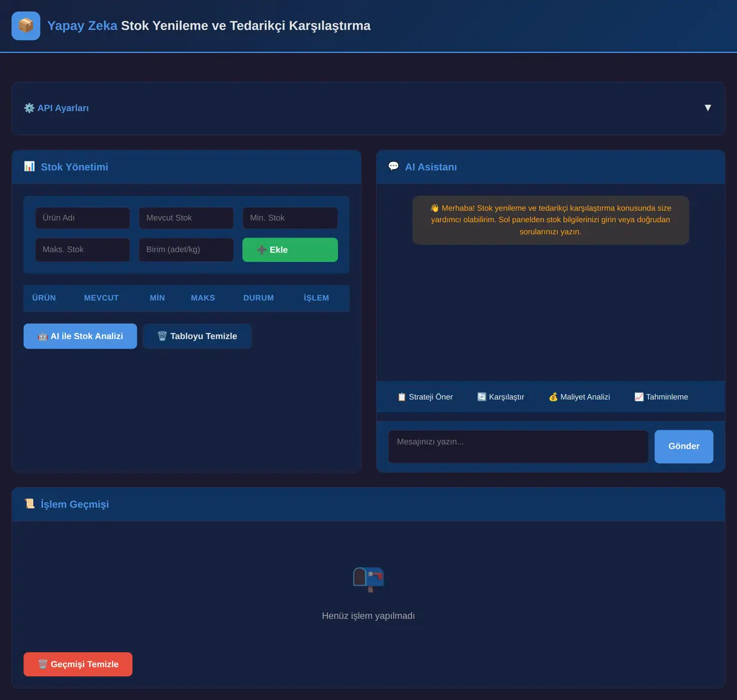Screen dimensions: 737x700
Task: Click into the Min. Stok field
Action: coord(290,218)
